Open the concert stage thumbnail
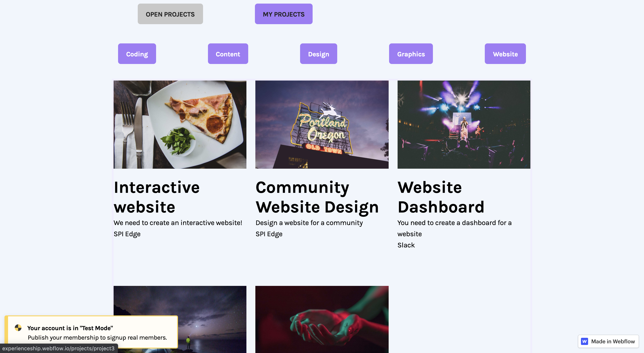This screenshot has width=644, height=353. [464, 124]
